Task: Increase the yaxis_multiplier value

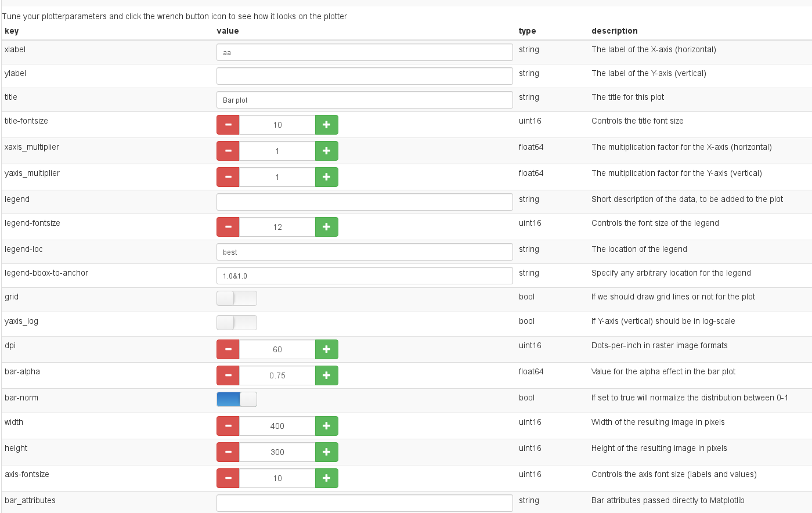Action: point(327,177)
